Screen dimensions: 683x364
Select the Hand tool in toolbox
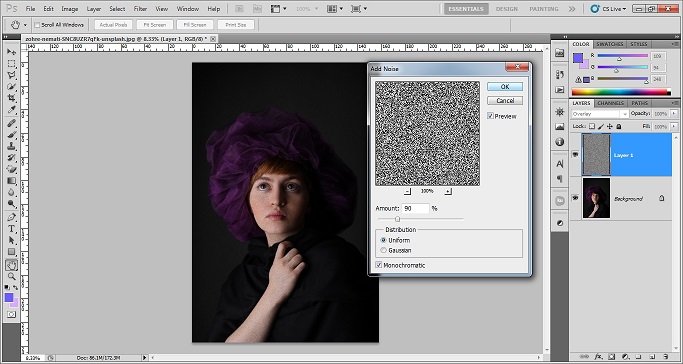tap(11, 265)
